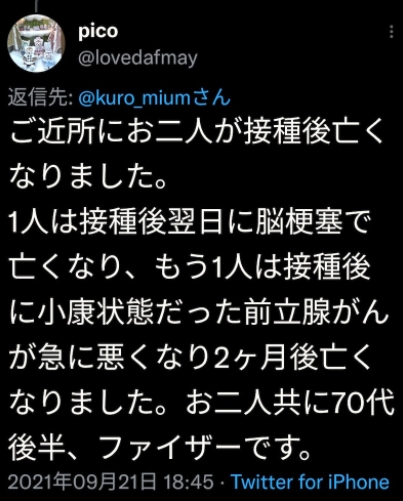Open the three-dot more options menu
The height and width of the screenshot is (501, 403).
391,32
